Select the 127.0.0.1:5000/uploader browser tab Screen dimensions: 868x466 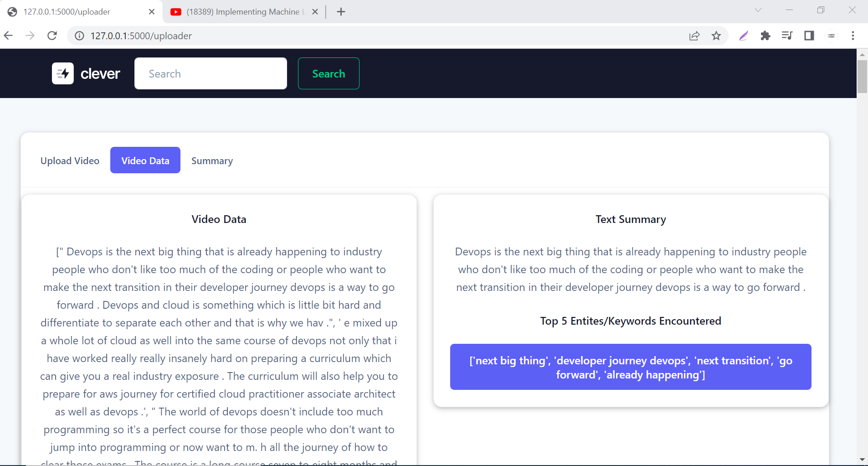(x=81, y=12)
